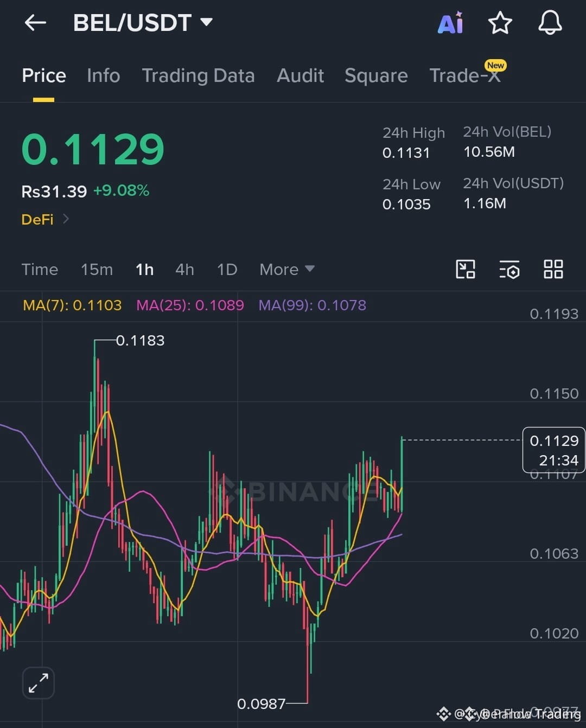Open the Audit tab
The width and height of the screenshot is (586, 728).
(300, 75)
